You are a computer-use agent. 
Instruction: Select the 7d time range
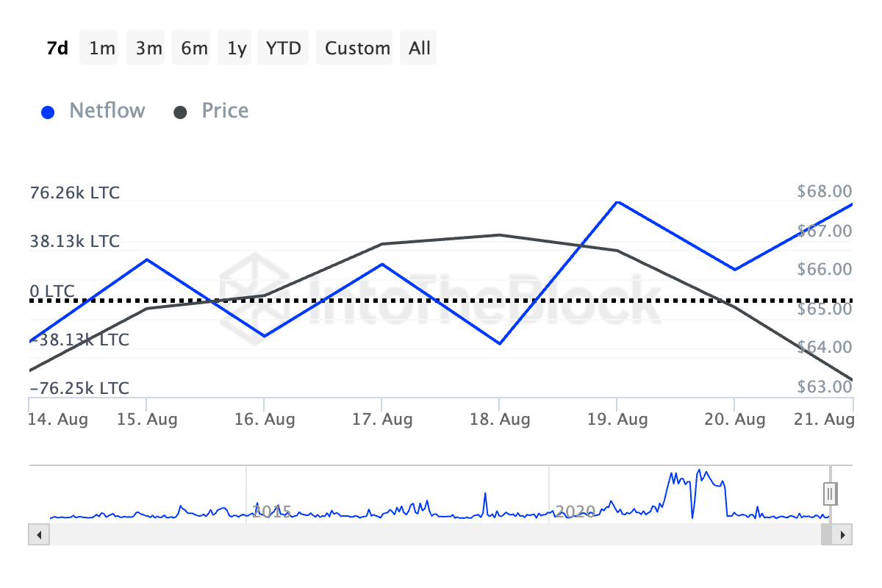[x=57, y=49]
